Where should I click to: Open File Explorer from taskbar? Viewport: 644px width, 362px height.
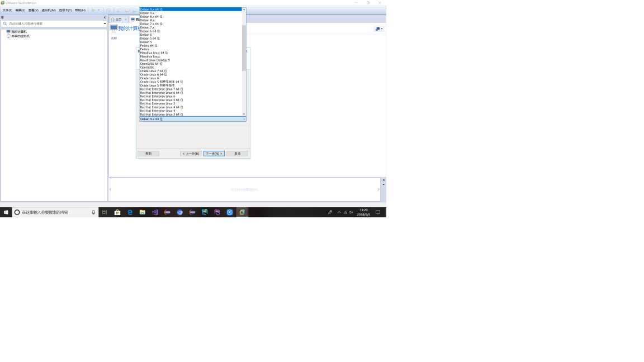click(142, 212)
